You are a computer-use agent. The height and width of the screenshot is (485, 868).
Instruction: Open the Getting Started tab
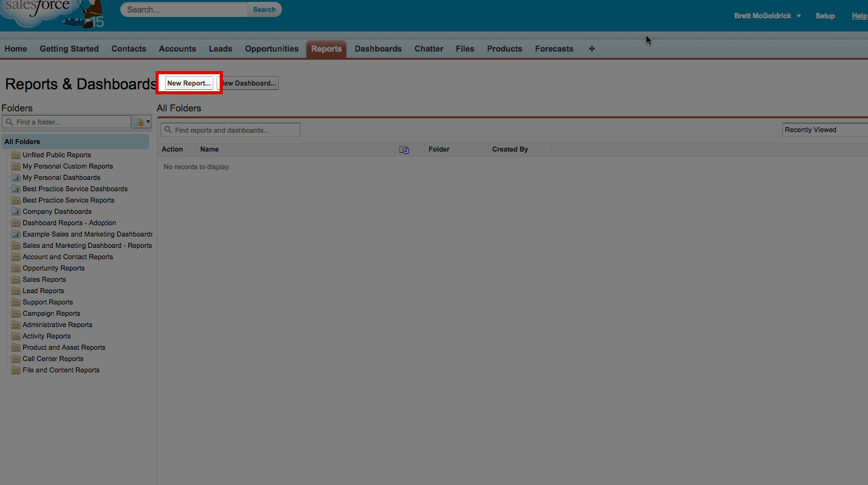click(69, 48)
